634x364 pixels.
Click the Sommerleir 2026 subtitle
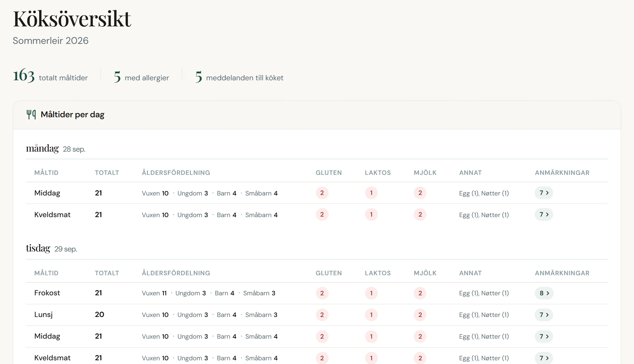tap(51, 41)
